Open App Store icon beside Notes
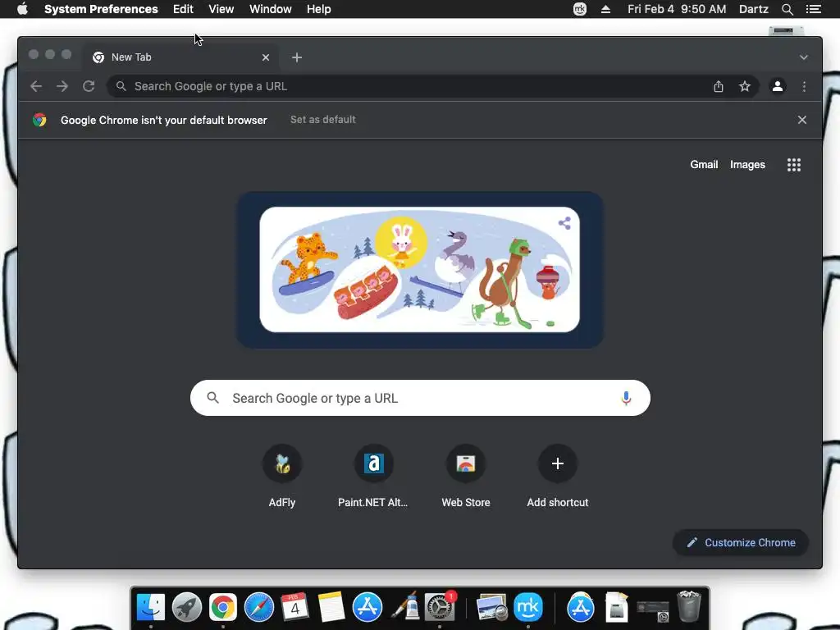The height and width of the screenshot is (630, 840). 367,608
